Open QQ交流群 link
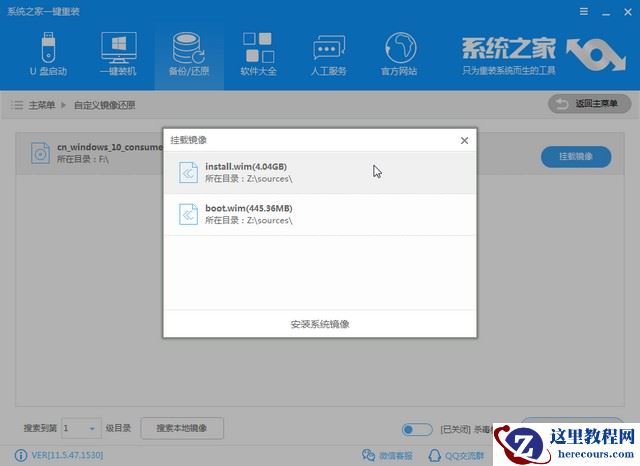This screenshot has height=466, width=640. [x=456, y=455]
